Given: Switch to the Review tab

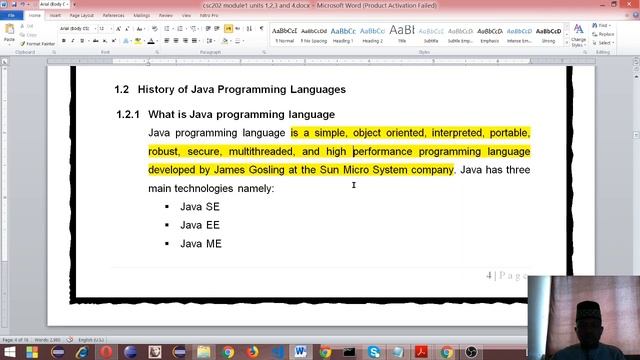Looking at the screenshot, I should (165, 16).
